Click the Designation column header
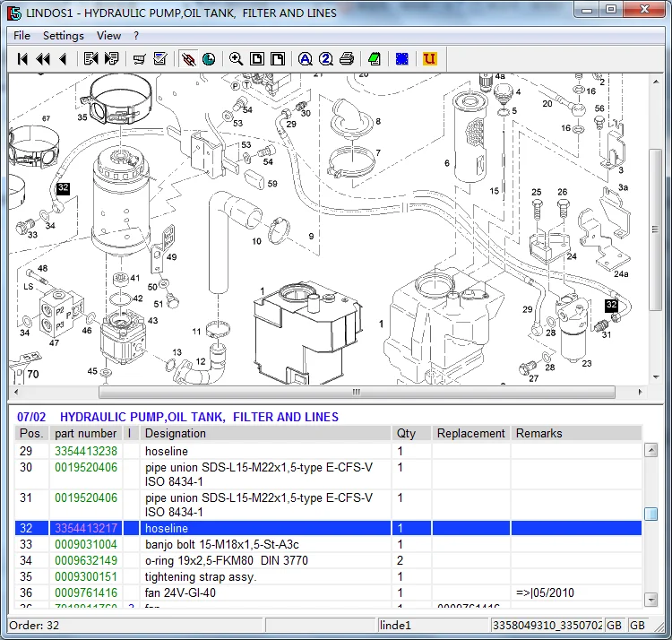This screenshot has width=672, height=640. [176, 433]
